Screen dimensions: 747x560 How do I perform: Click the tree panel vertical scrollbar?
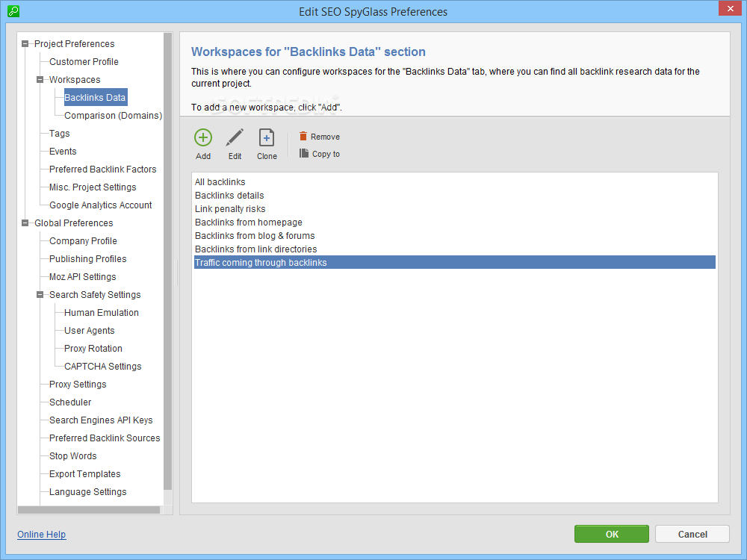(x=167, y=261)
